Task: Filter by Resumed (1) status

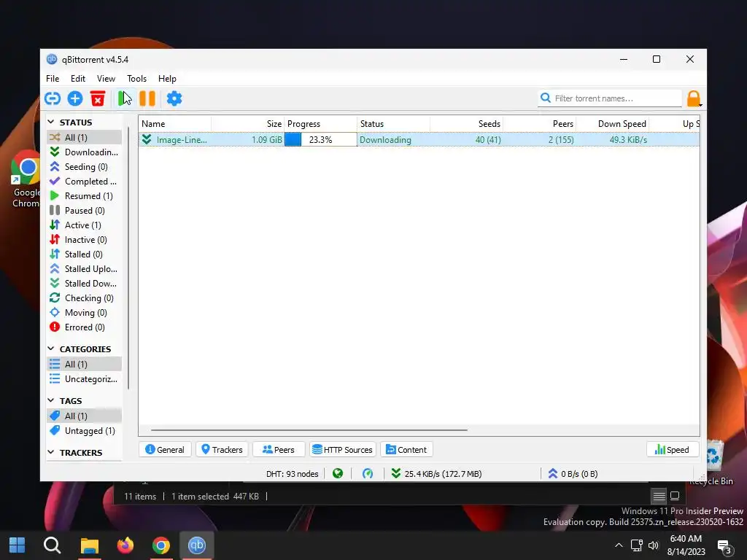Action: click(85, 195)
